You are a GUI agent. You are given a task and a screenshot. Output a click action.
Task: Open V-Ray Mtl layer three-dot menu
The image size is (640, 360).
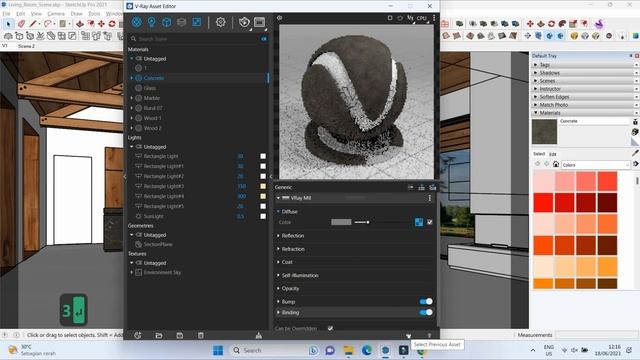coord(429,198)
